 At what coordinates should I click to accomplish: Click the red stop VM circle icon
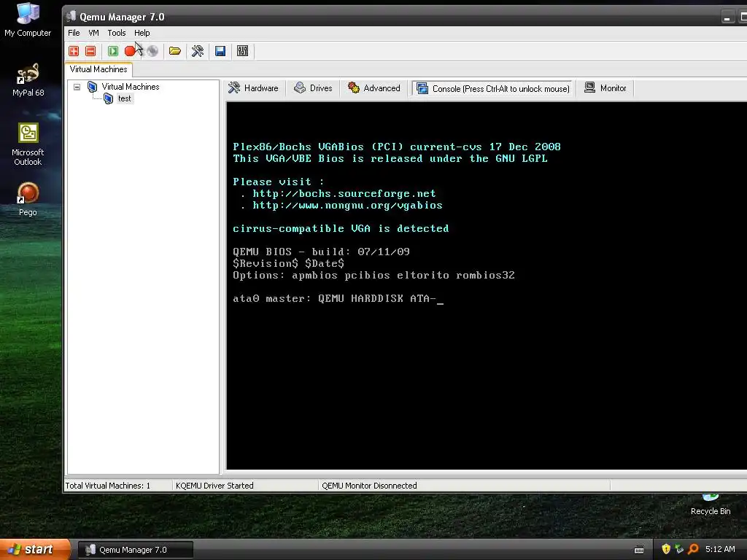[130, 51]
